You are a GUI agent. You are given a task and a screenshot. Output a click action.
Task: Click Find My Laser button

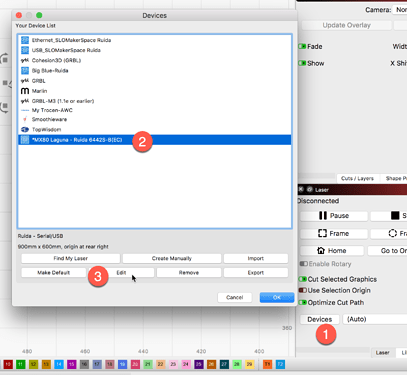click(71, 258)
